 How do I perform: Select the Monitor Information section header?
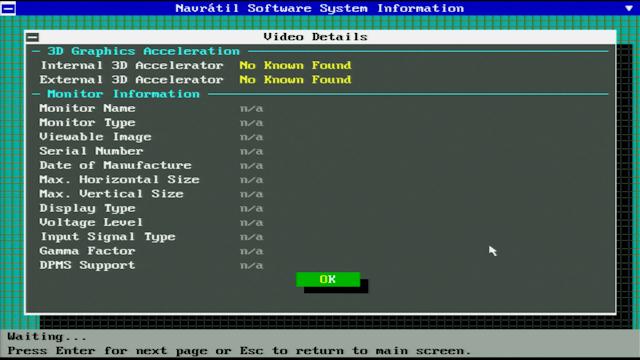[x=123, y=94]
